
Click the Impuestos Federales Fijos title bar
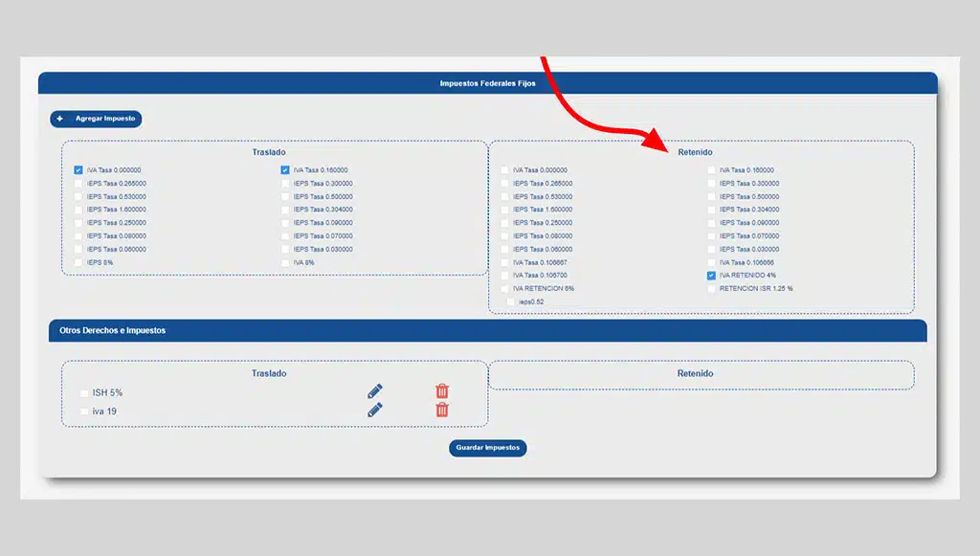pyautogui.click(x=487, y=83)
